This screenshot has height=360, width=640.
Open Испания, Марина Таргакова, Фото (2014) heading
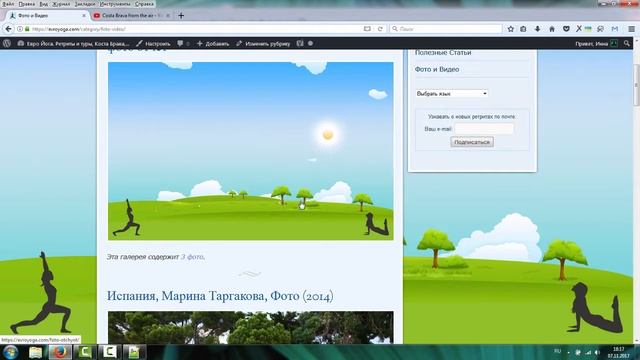220,296
